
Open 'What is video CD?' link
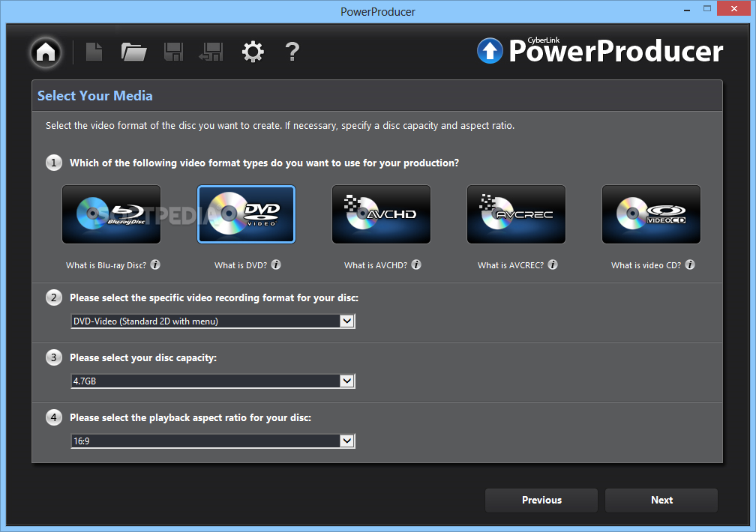click(x=646, y=265)
